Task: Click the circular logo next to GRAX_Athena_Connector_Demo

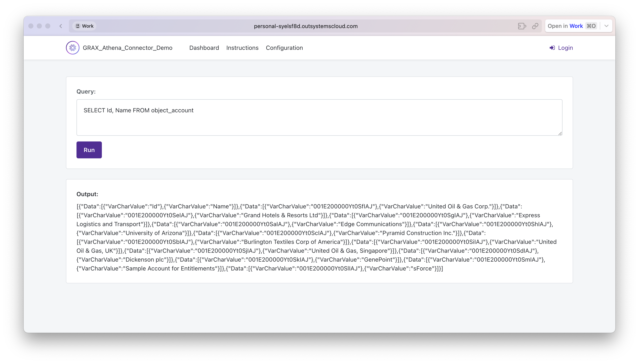Action: (x=72, y=48)
